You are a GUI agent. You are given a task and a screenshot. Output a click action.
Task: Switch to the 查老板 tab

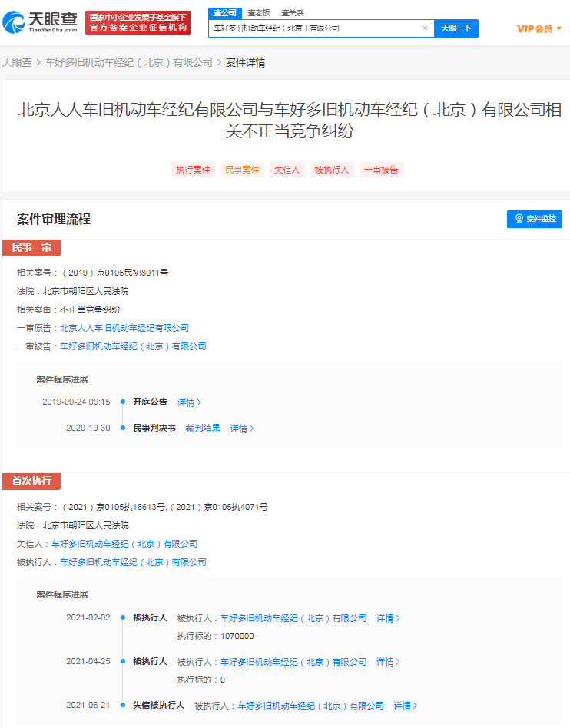click(x=259, y=12)
